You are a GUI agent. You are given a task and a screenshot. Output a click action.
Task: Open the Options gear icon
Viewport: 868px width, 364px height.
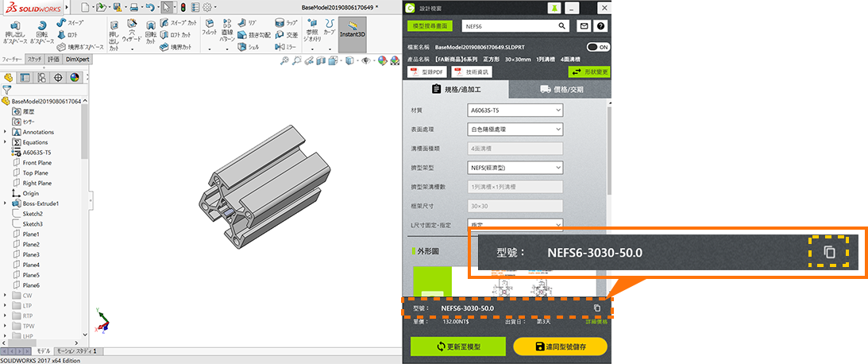pos(207,7)
